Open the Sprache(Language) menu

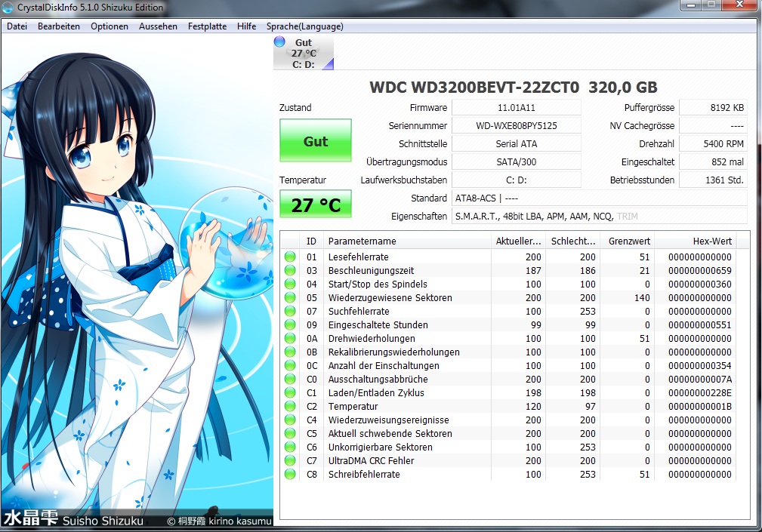(304, 26)
